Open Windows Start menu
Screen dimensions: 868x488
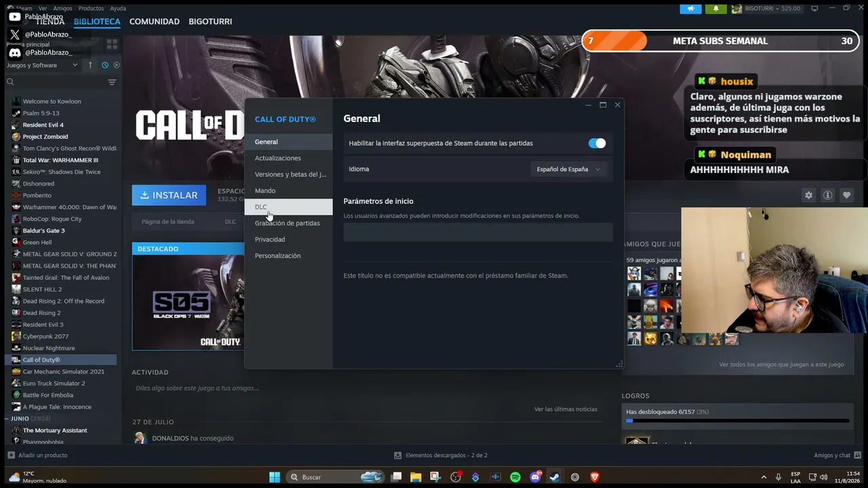275,477
